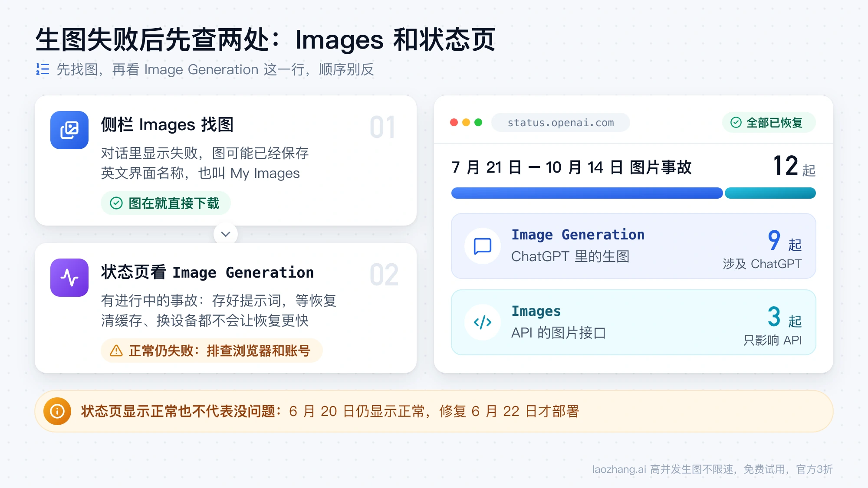Viewport: 868px width, 488px height.
Task: Click the blue segment of the incident bar
Action: point(587,193)
